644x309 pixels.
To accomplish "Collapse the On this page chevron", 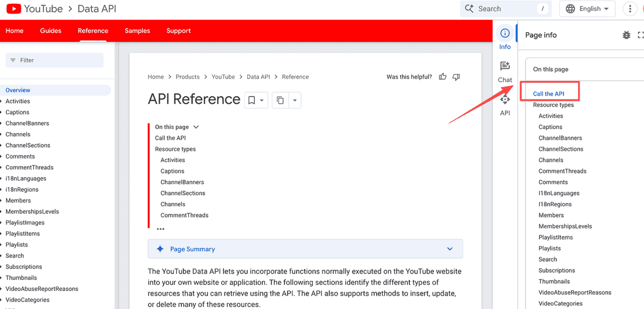I will 196,127.
